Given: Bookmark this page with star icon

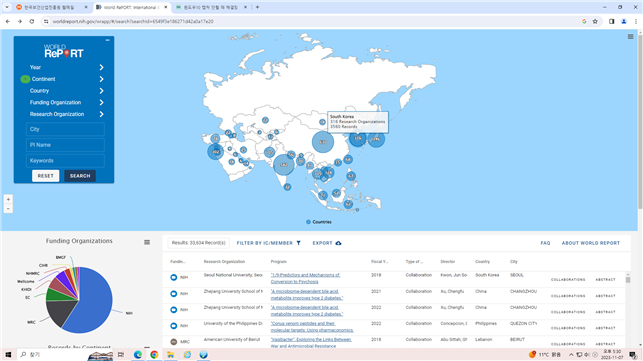Looking at the screenshot, I should [x=595, y=21].
